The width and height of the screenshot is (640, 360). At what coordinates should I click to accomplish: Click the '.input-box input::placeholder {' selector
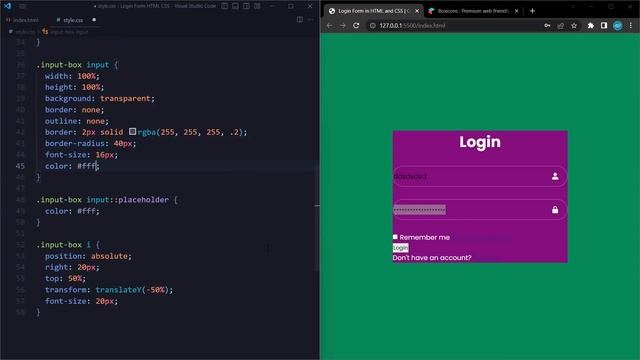click(x=107, y=200)
